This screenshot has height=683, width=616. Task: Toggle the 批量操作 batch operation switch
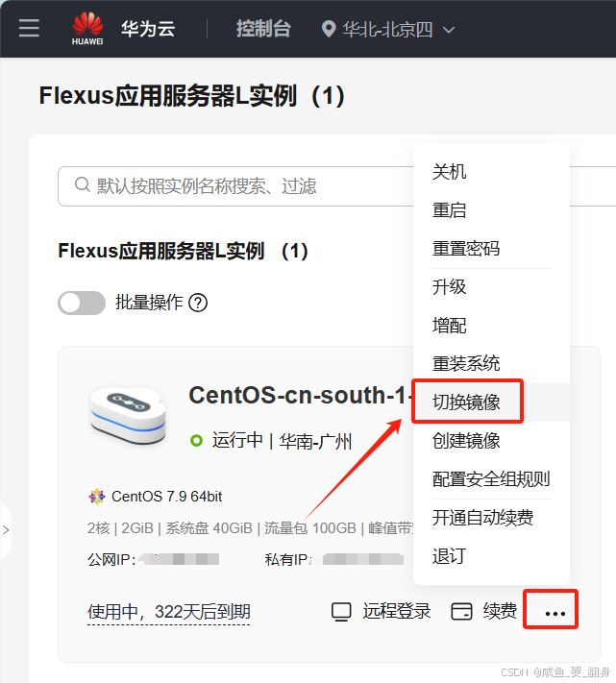[82, 303]
